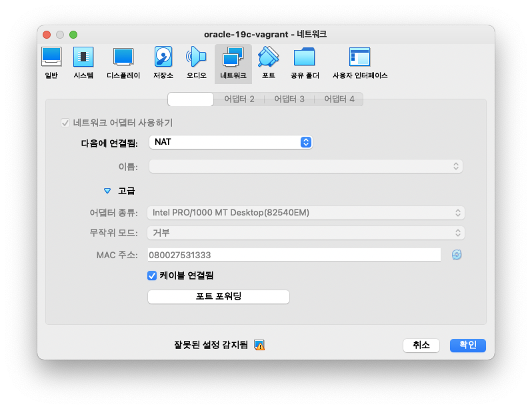Open the 다음에 연결됨 NAT dropdown
This screenshot has height=409, width=532.
pos(231,142)
